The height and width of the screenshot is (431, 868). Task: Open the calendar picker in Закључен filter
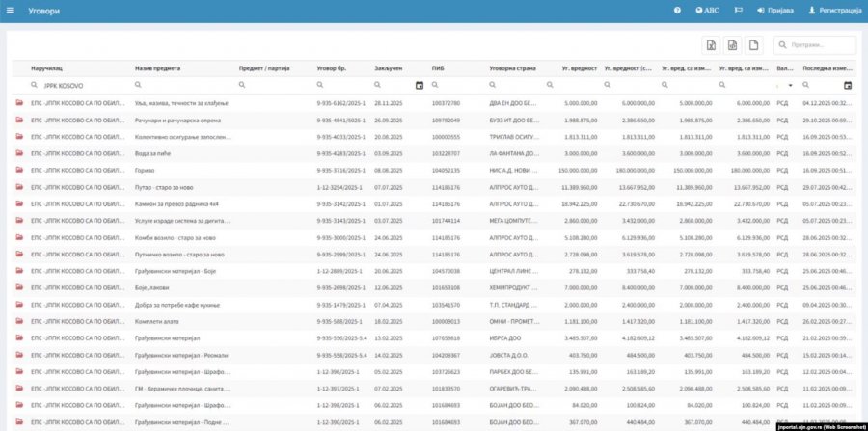point(419,85)
